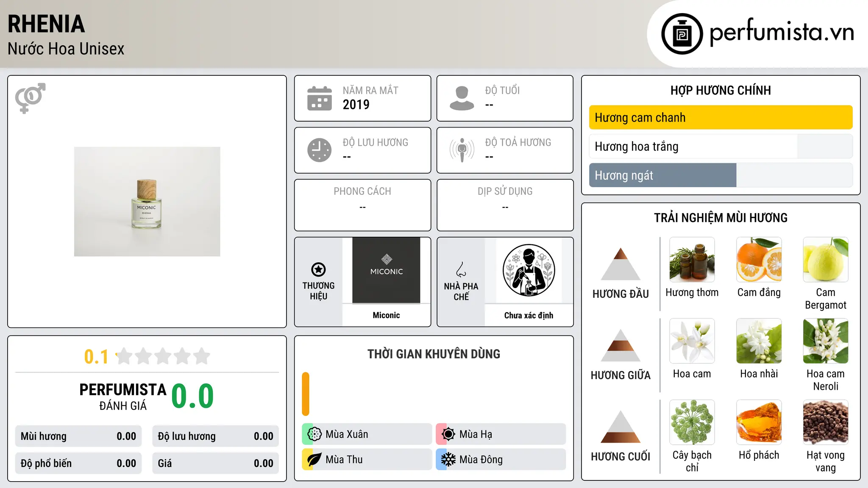
Task: Click the Hợp hương chính heading
Action: pos(721,90)
